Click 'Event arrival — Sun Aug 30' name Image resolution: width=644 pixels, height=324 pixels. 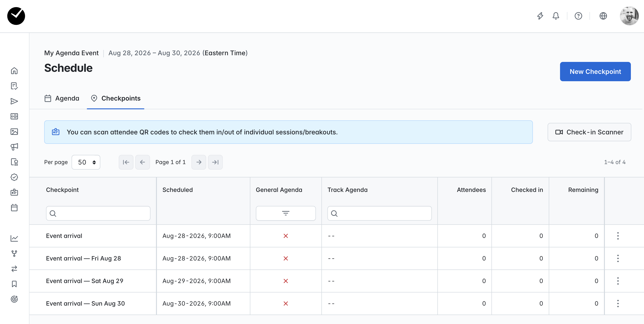tap(85, 303)
